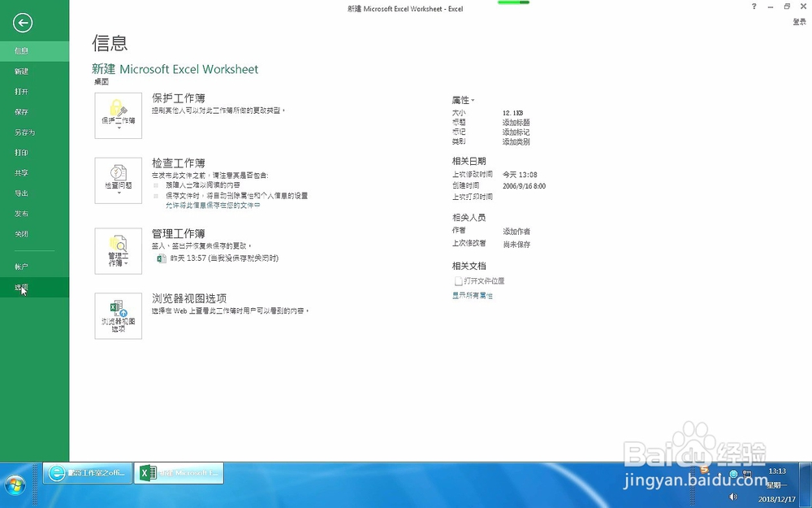Click the 浏览器视图选项 button
812x508 pixels.
[118, 315]
